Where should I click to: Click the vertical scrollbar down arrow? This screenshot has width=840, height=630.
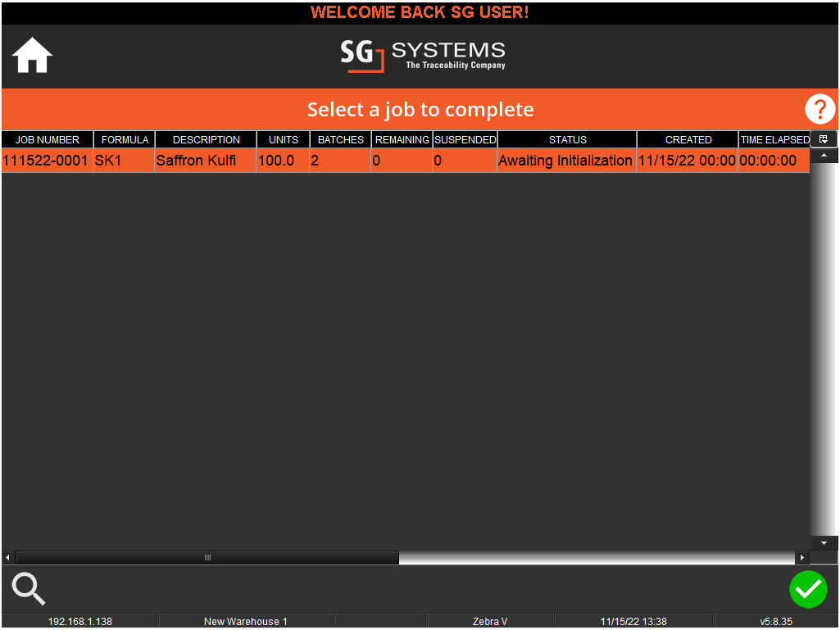pos(824,542)
